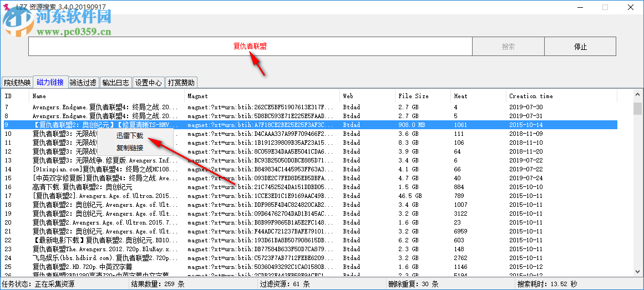
Task: Switch to the 院线热映 tab
Action: click(17, 83)
